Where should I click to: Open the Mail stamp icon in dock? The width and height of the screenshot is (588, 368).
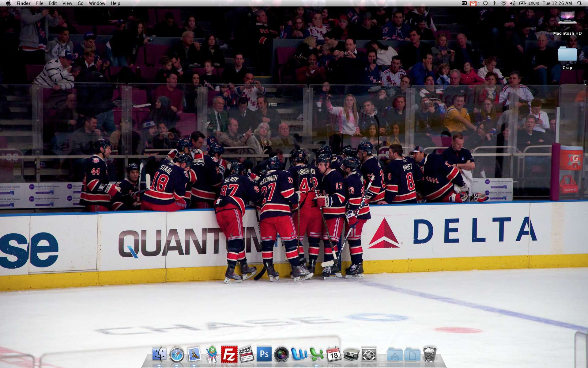coord(194,355)
